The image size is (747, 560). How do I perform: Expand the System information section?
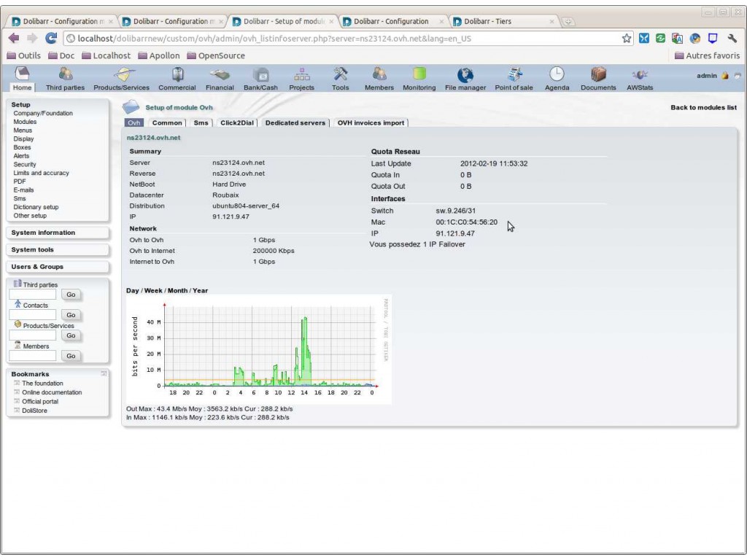point(43,233)
